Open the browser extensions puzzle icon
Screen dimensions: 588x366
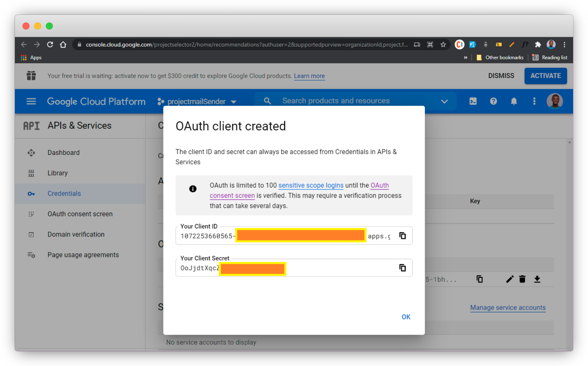click(538, 44)
